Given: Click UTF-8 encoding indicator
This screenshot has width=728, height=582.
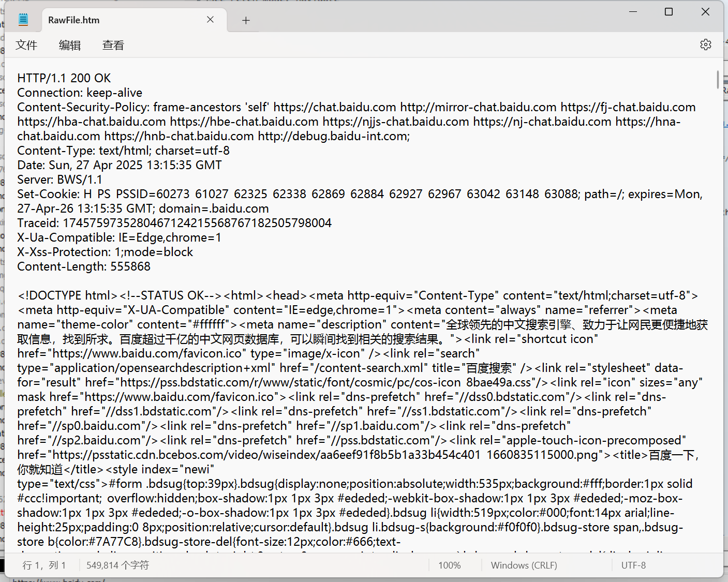Looking at the screenshot, I should [x=633, y=565].
